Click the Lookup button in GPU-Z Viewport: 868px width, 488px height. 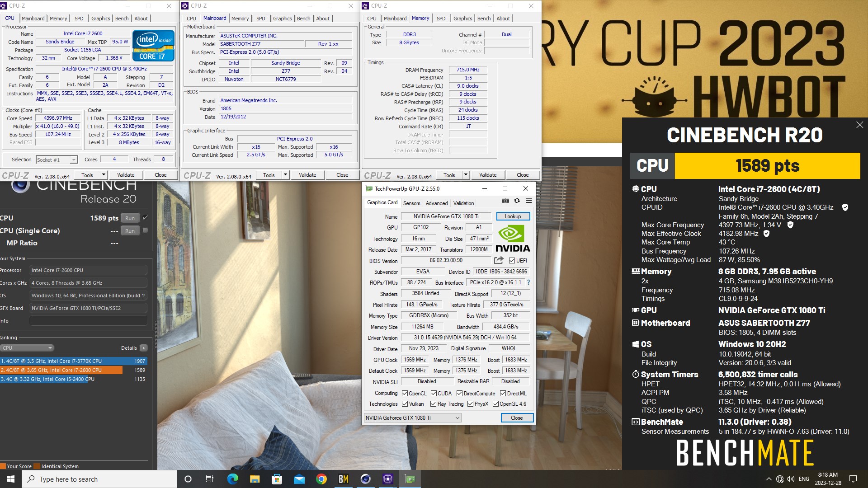(x=513, y=216)
